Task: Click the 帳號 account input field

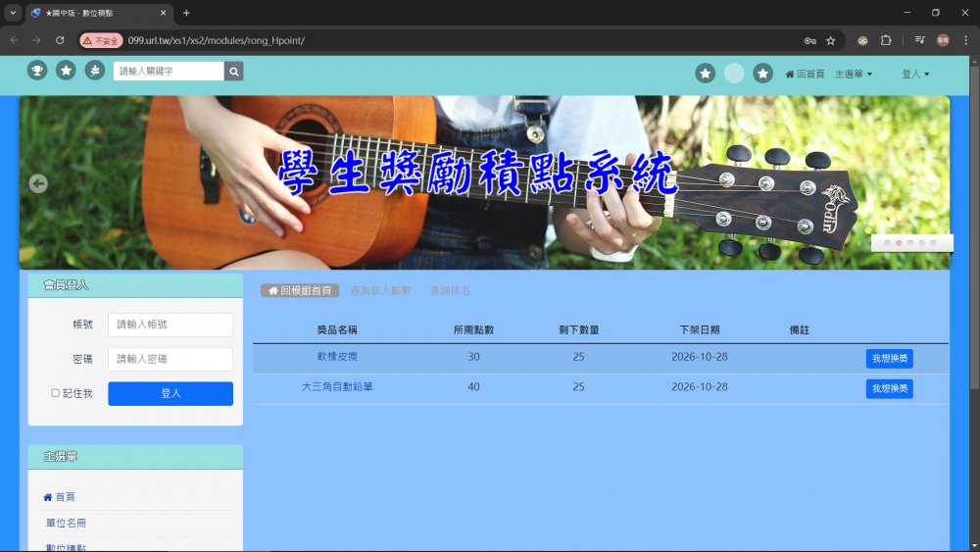Action: pyautogui.click(x=171, y=325)
